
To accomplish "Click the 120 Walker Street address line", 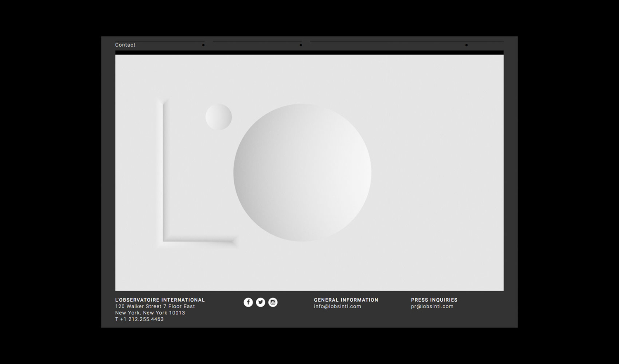I will [x=155, y=306].
